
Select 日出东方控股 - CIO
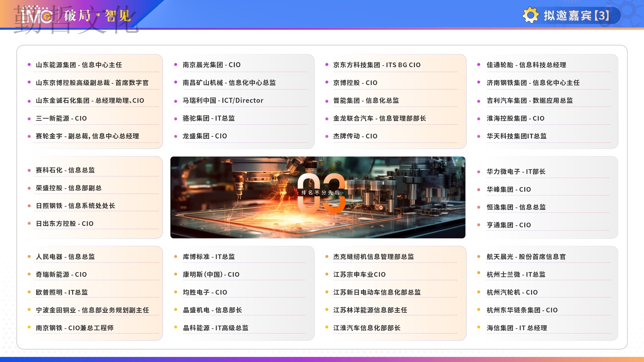[x=65, y=224]
